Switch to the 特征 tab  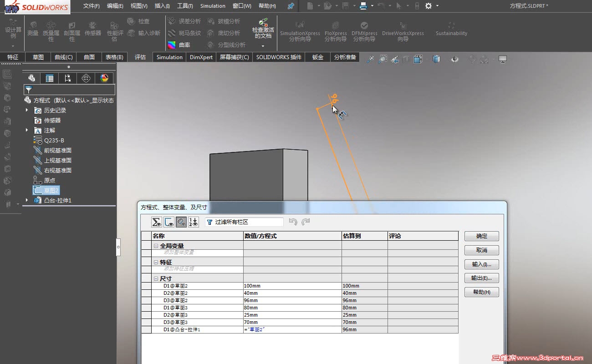click(13, 57)
